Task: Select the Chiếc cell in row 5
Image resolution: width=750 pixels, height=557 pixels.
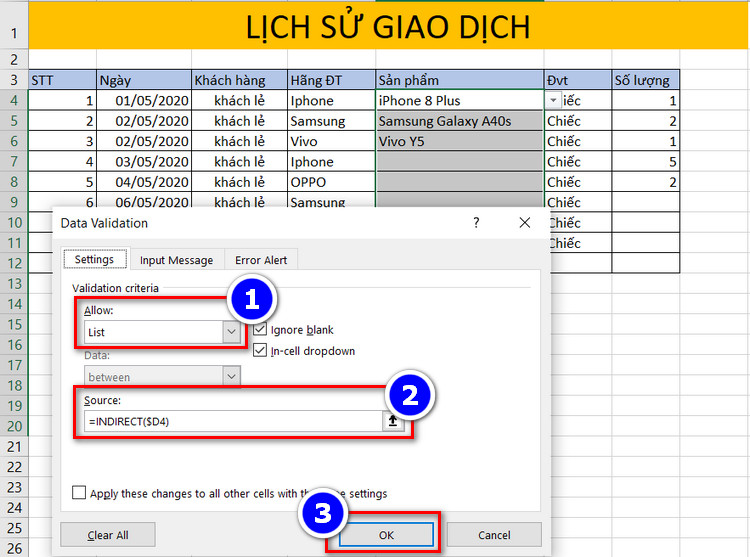Action: pyautogui.click(x=578, y=121)
